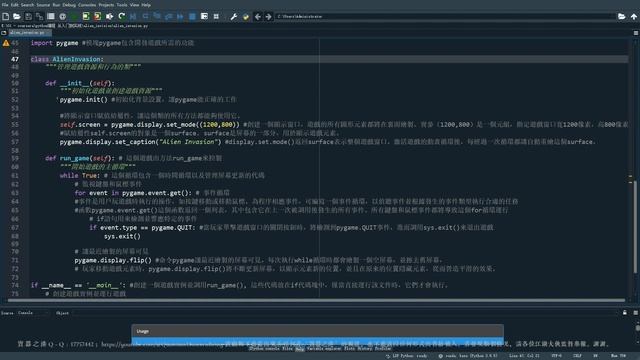640x360 pixels.
Task: Open the View menu
Action: coord(134,5)
